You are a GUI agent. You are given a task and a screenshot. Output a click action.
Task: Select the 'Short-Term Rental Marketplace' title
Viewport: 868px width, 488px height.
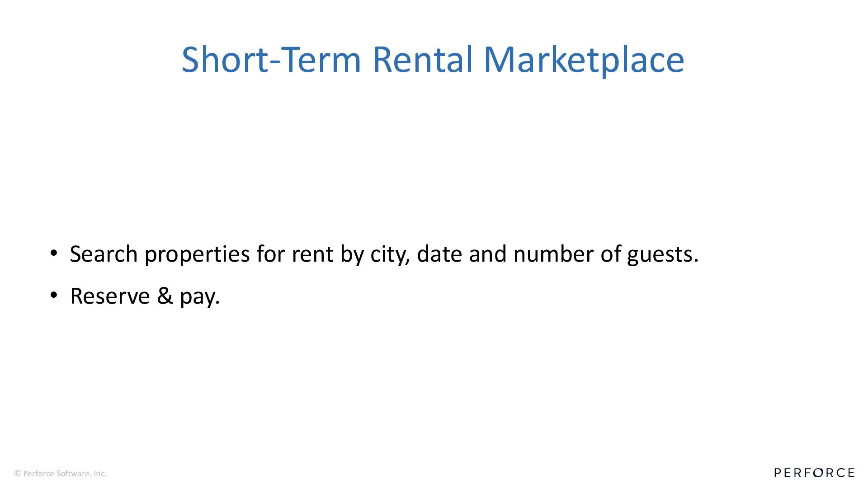pos(433,59)
